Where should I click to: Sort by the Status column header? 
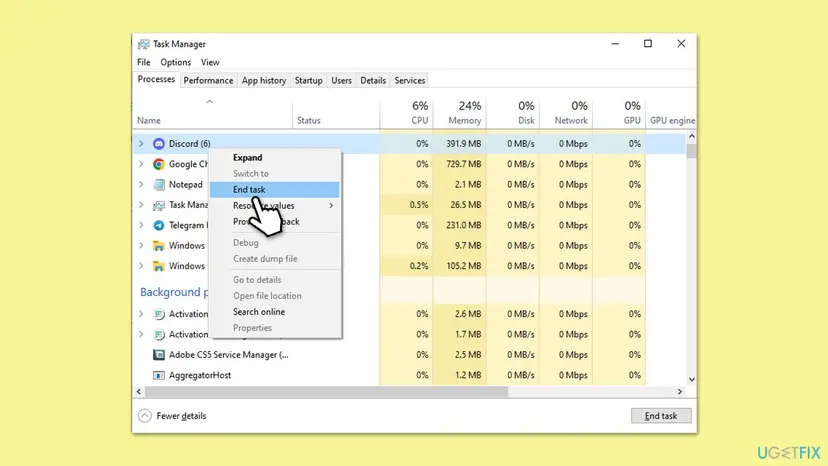pos(336,113)
